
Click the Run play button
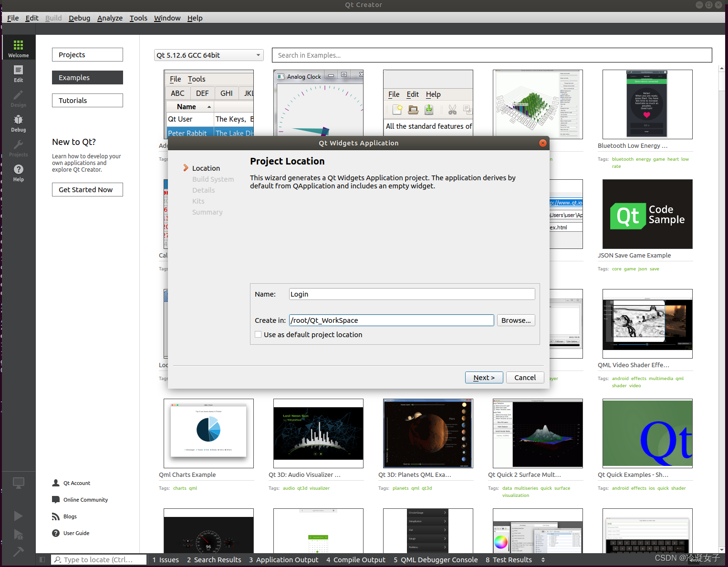18,516
